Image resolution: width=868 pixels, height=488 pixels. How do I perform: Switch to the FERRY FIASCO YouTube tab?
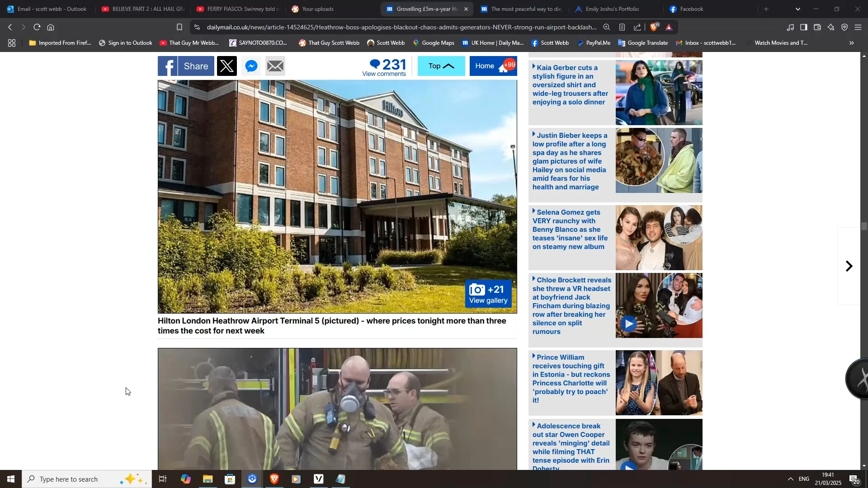tap(238, 9)
